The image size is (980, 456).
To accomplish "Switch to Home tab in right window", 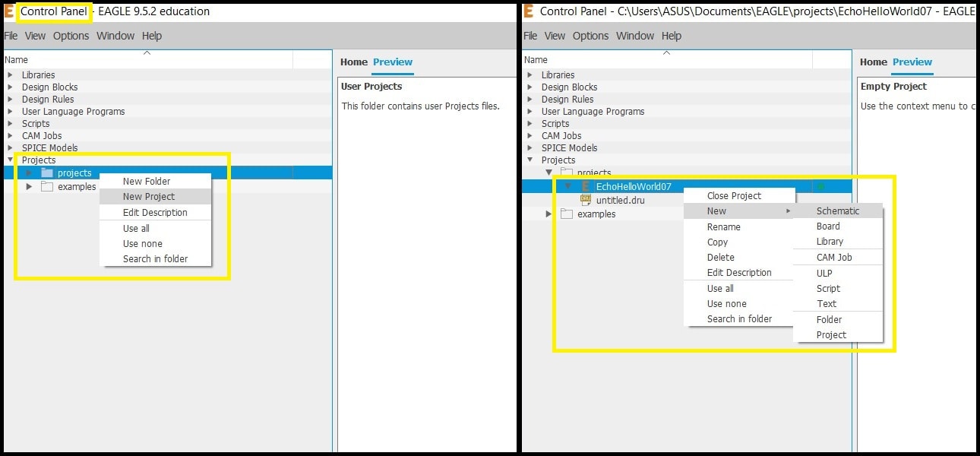I will click(x=874, y=62).
